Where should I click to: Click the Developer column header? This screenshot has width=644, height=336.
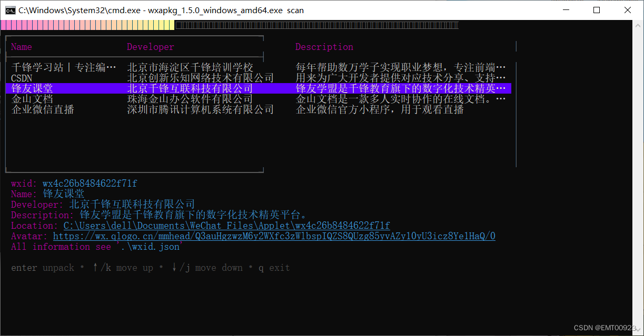click(x=151, y=47)
